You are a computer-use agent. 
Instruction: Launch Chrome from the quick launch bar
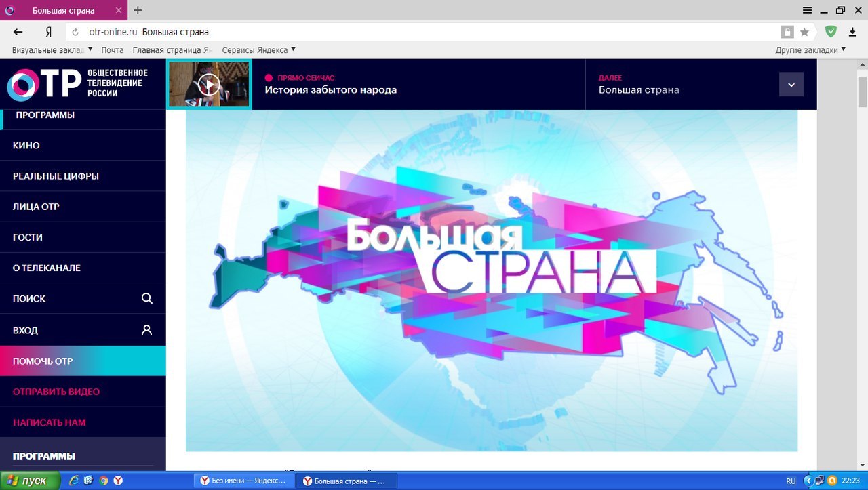click(103, 481)
